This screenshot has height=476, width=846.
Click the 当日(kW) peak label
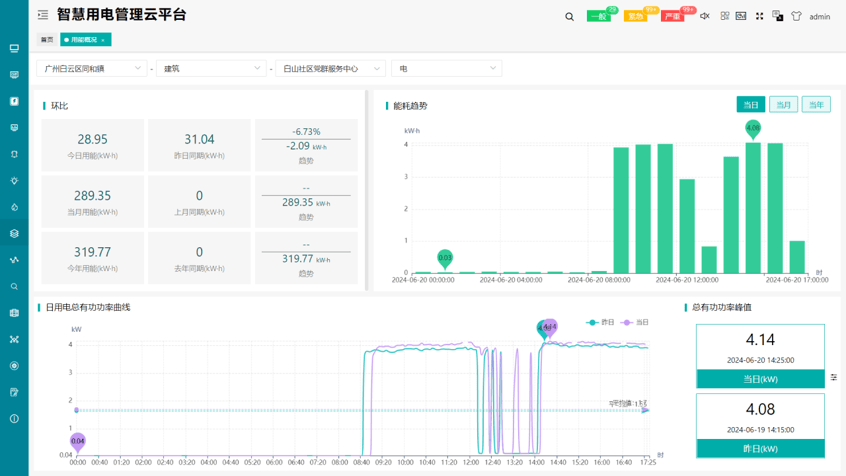point(760,379)
